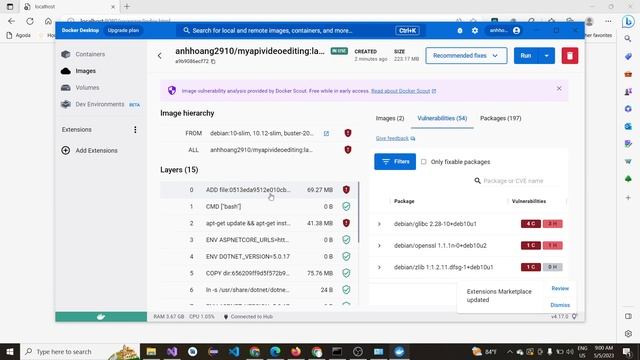Click Add Extensions plus icon

click(65, 150)
